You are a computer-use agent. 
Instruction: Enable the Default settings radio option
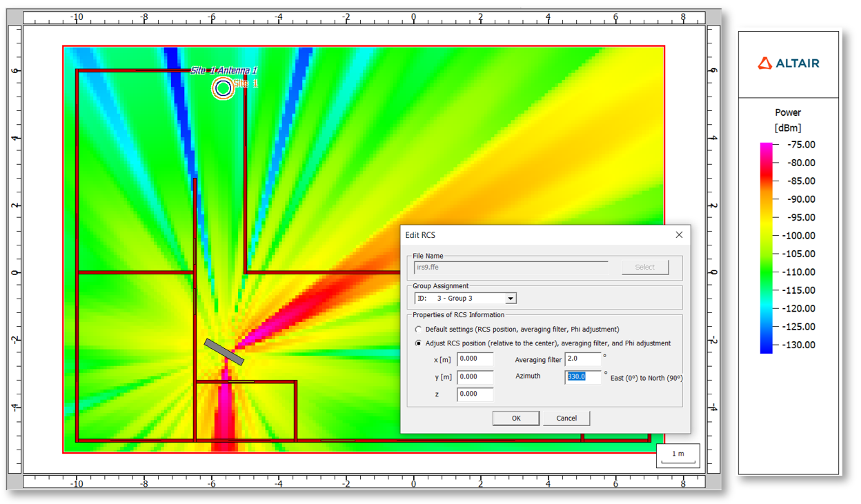tap(418, 330)
